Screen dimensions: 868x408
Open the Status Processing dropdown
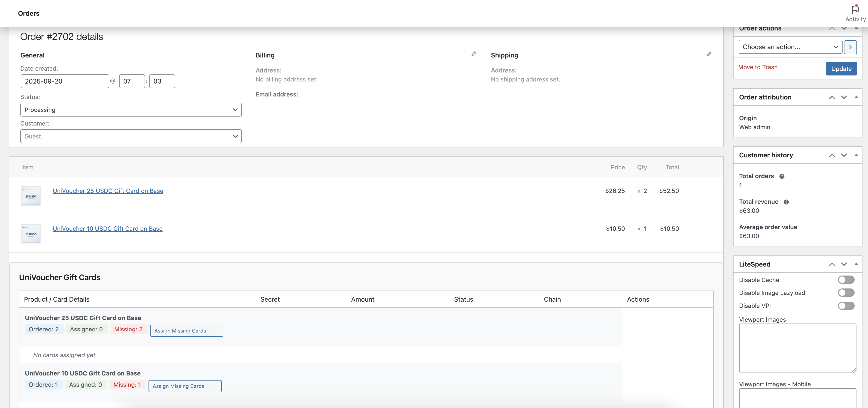click(131, 110)
